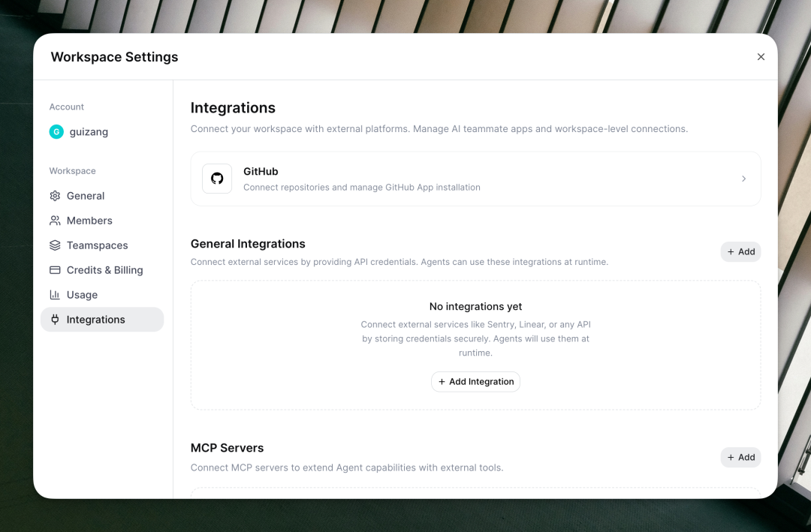
Task: Open Teamspaces via its stacked layers icon
Action: 54,245
